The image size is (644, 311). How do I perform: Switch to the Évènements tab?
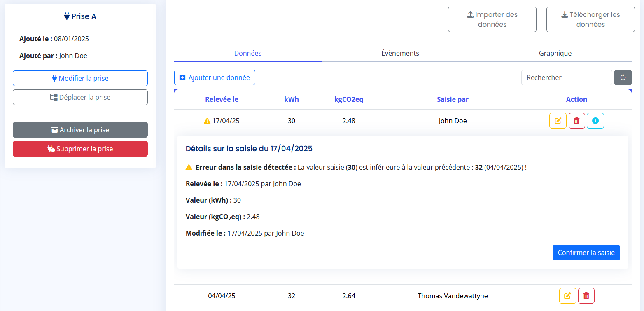click(x=400, y=53)
